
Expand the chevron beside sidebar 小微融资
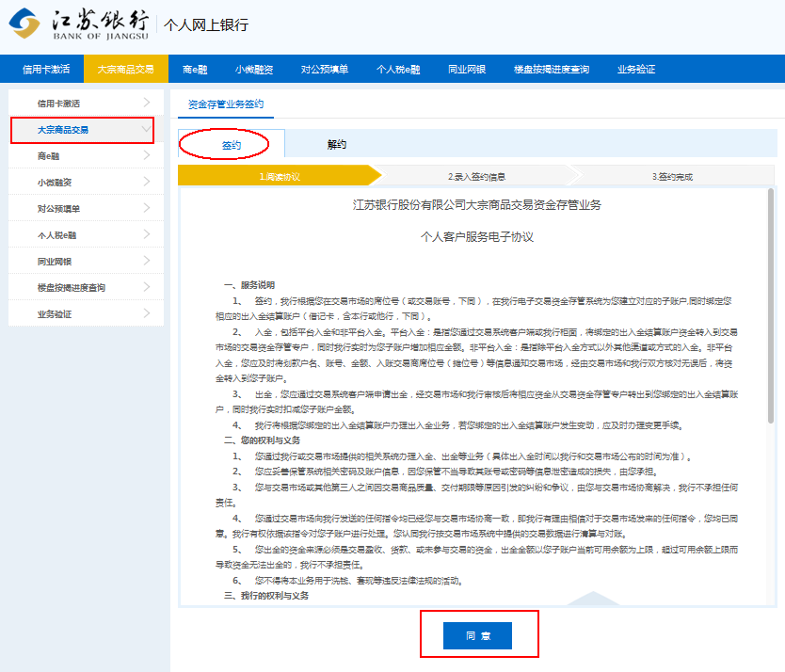[x=147, y=182]
